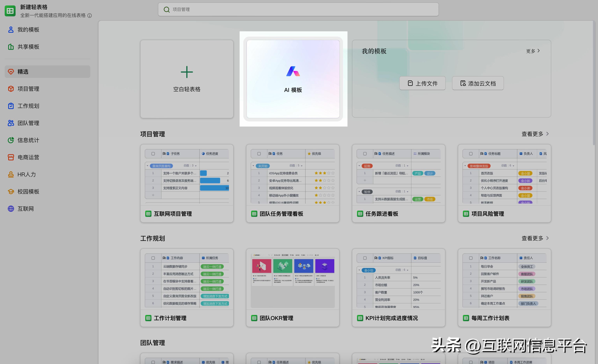Select the 电商运营 category icon

pos(11,157)
